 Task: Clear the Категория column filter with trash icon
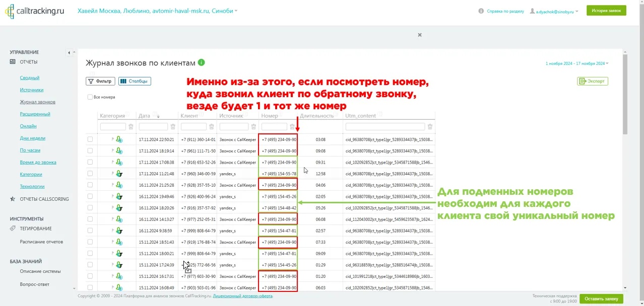[x=131, y=127]
